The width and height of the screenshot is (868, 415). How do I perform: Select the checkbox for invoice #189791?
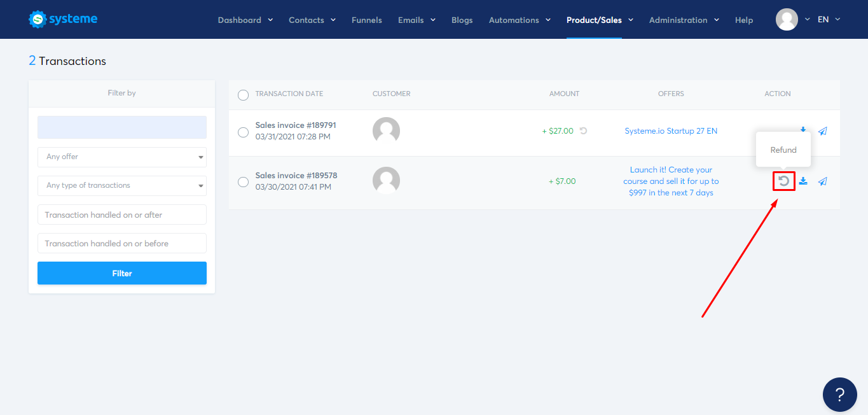coord(243,130)
